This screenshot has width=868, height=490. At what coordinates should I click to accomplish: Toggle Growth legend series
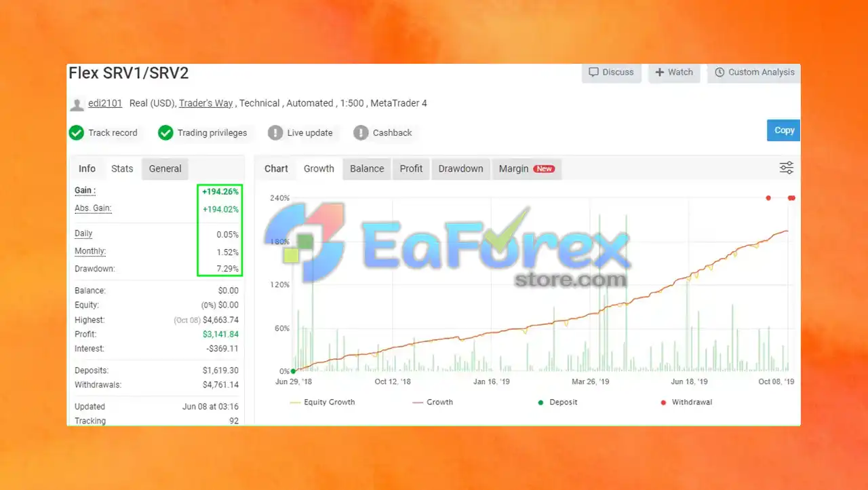[433, 402]
